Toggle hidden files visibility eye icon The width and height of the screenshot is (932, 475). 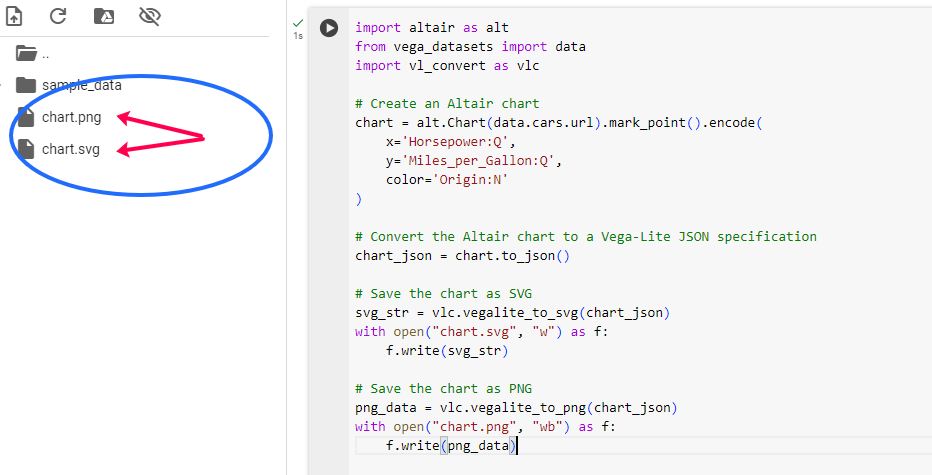coord(150,16)
